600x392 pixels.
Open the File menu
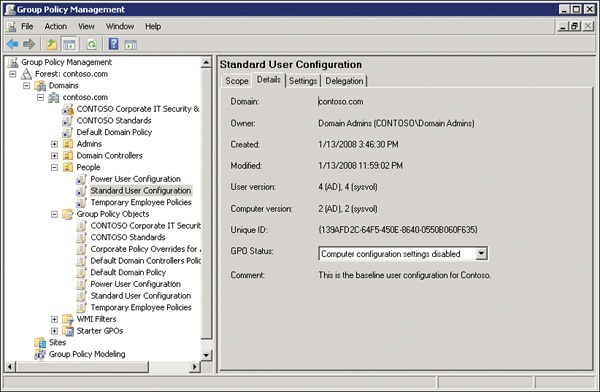click(x=27, y=26)
